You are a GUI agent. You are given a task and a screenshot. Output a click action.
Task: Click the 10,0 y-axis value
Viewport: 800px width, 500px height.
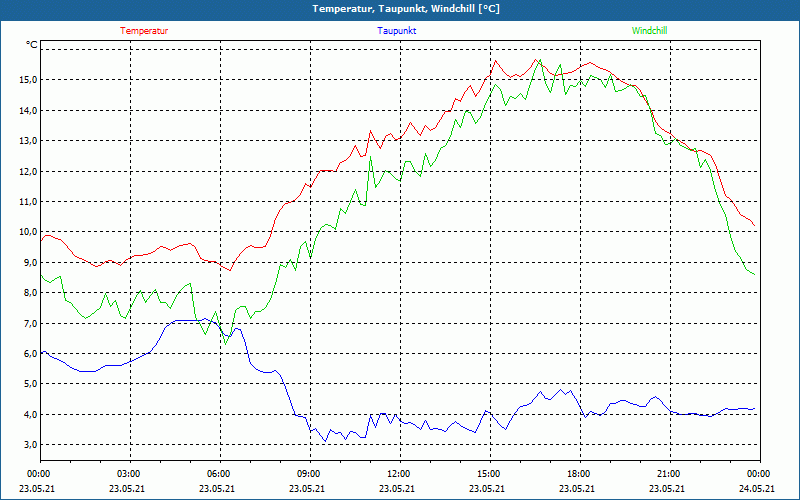click(x=28, y=232)
